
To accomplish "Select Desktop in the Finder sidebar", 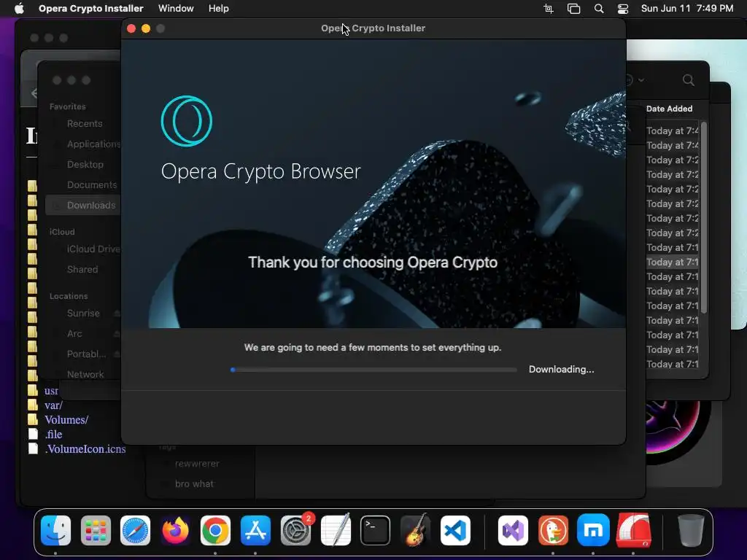I will click(x=85, y=165).
